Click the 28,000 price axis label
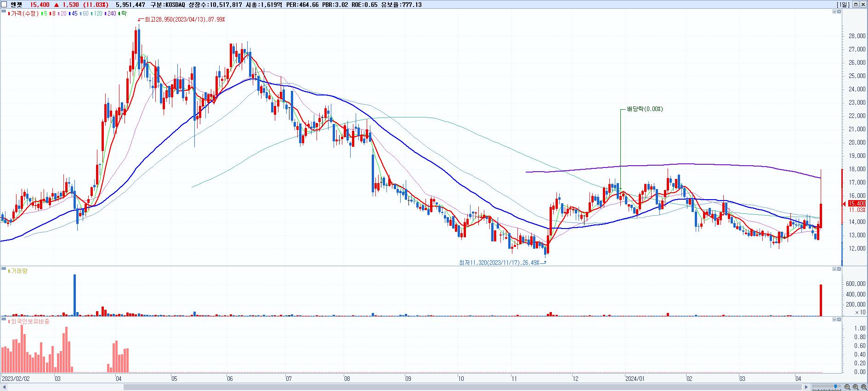868x391 pixels. click(x=857, y=36)
